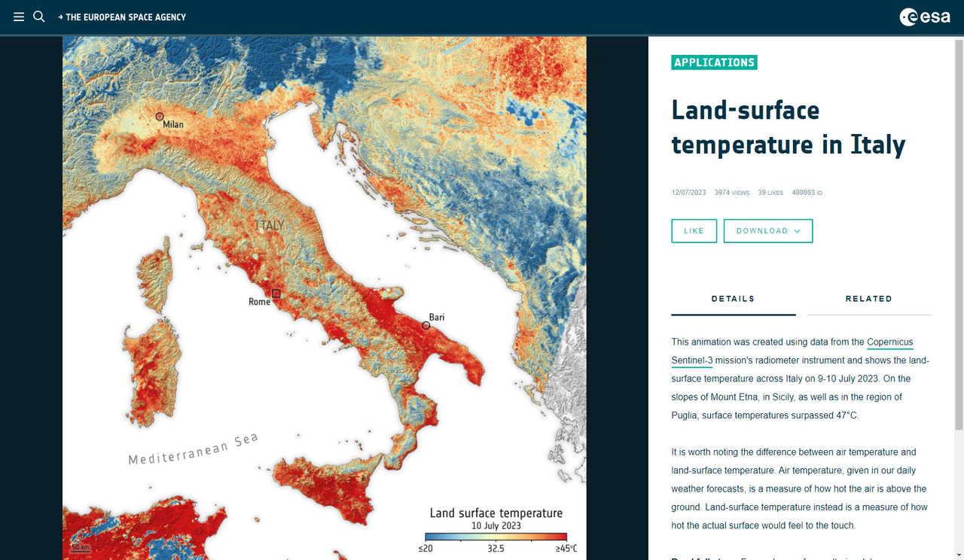Open the hamburger navigation menu
964x560 pixels.
pyautogui.click(x=19, y=17)
